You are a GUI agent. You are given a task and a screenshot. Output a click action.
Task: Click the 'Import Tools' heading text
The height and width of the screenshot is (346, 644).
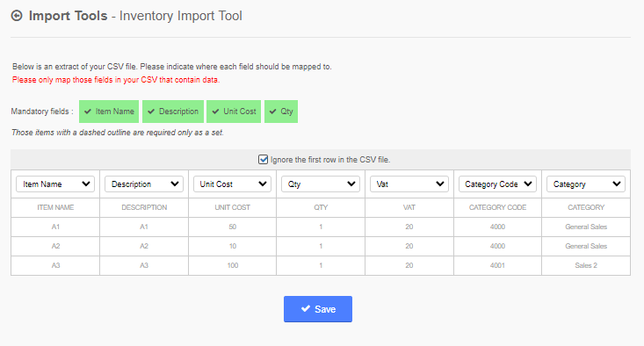click(x=69, y=16)
